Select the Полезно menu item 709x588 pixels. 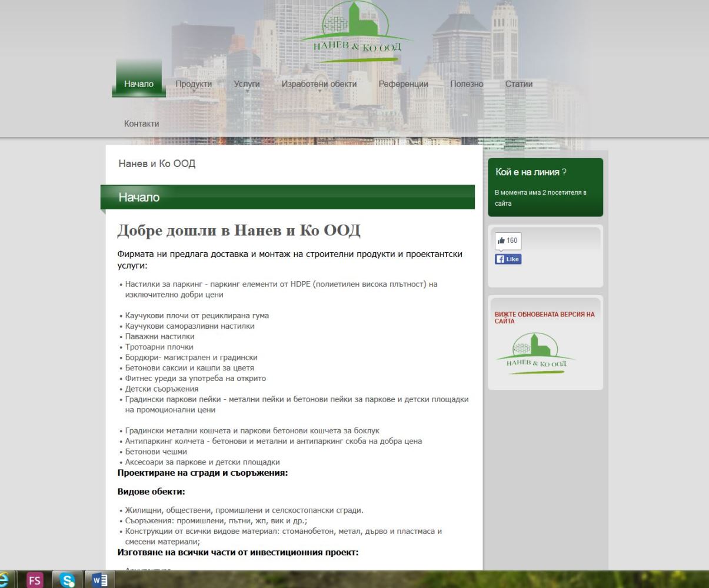click(x=467, y=84)
